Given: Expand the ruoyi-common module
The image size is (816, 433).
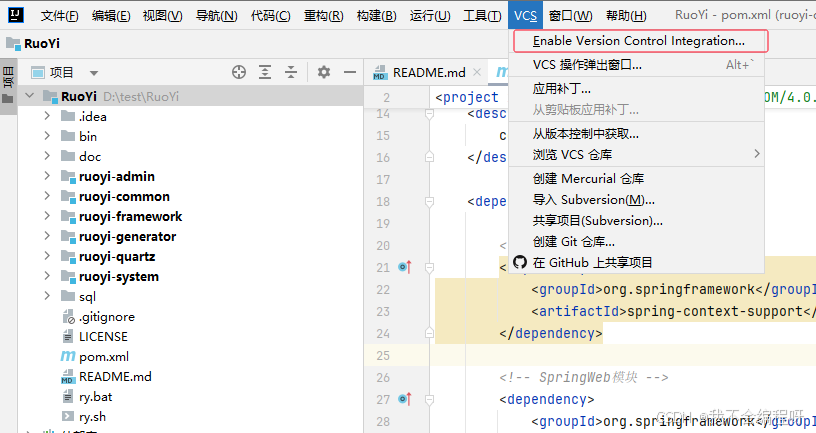Looking at the screenshot, I should coord(47,196).
